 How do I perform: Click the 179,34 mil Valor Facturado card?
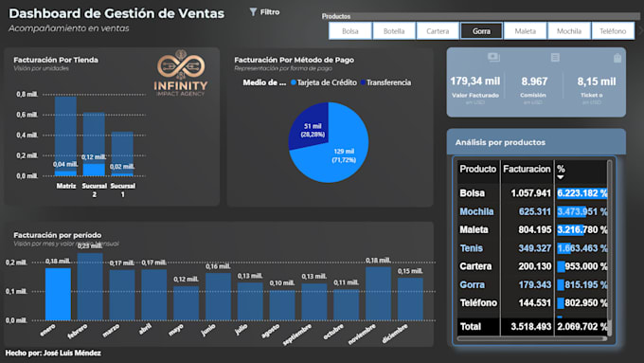475,82
